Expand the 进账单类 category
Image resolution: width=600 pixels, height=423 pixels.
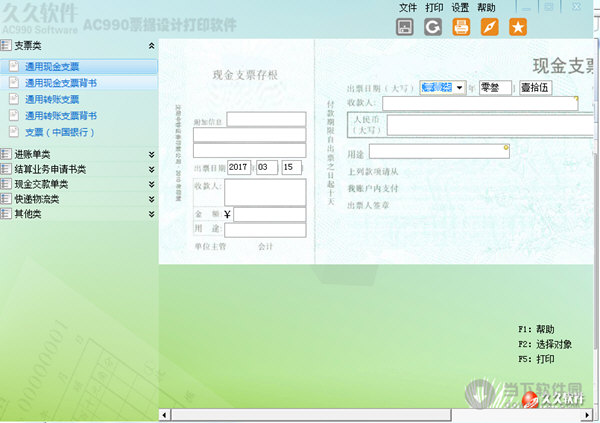[x=151, y=154]
